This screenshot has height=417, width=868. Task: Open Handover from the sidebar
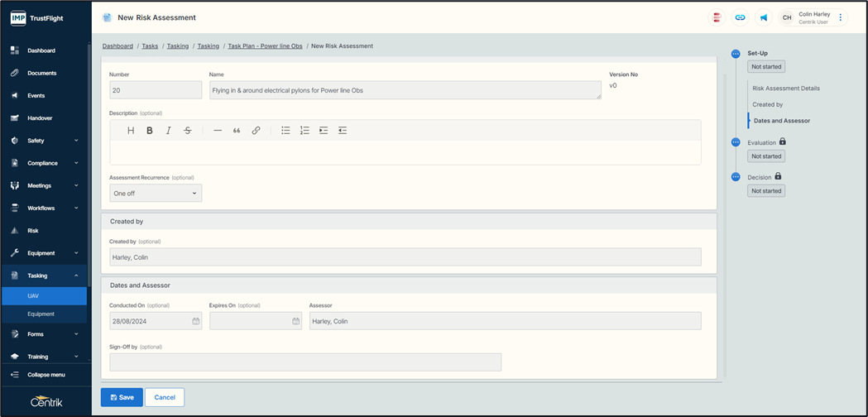(x=46, y=118)
